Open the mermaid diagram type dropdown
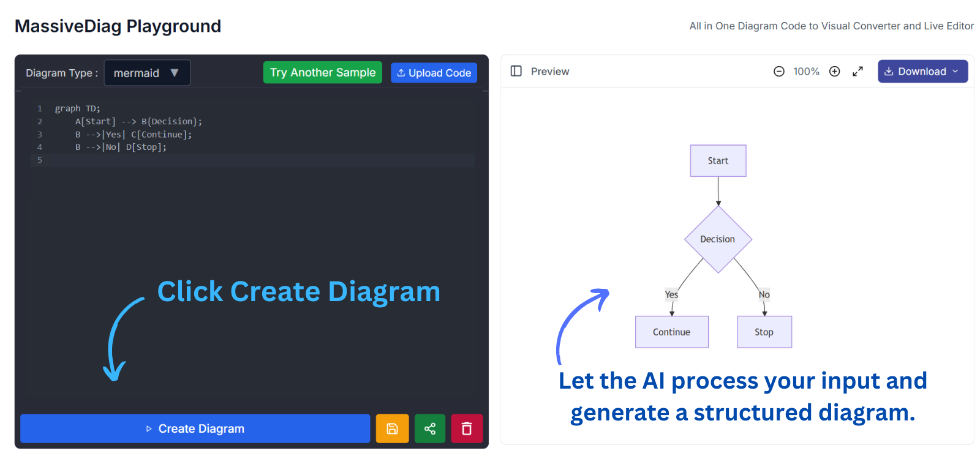Screen dimensions: 980x459 pos(147,73)
